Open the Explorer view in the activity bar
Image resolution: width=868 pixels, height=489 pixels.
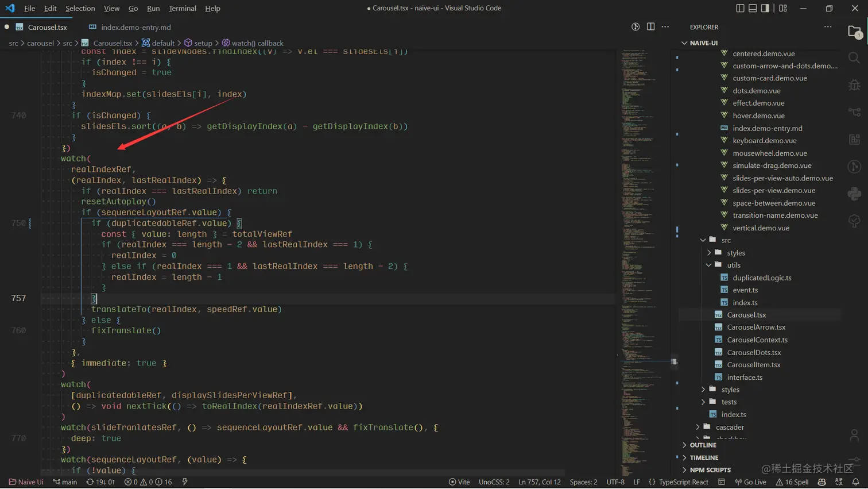pyautogui.click(x=854, y=32)
